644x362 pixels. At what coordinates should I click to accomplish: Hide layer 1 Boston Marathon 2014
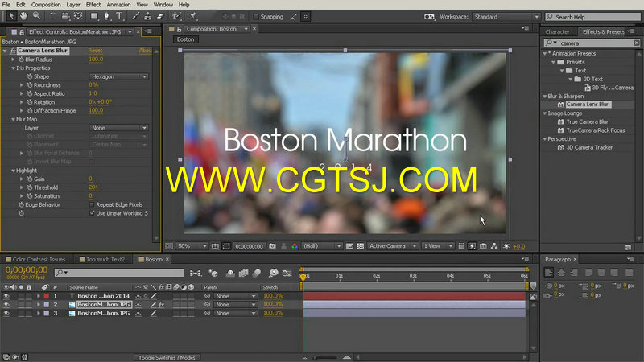(6, 296)
